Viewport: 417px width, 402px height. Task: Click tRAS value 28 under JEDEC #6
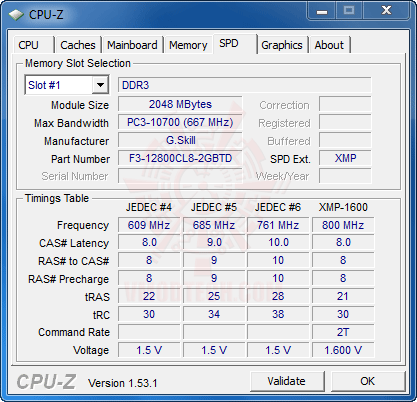(x=278, y=296)
